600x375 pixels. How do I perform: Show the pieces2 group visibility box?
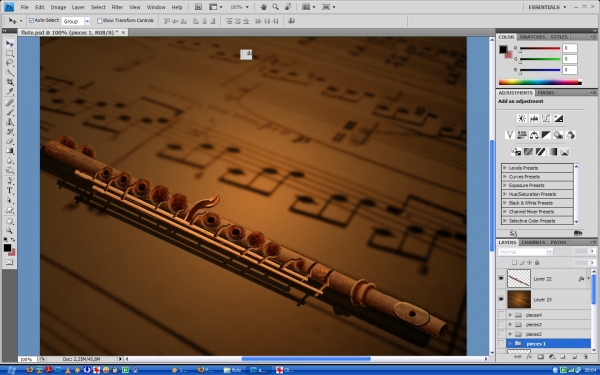501,334
